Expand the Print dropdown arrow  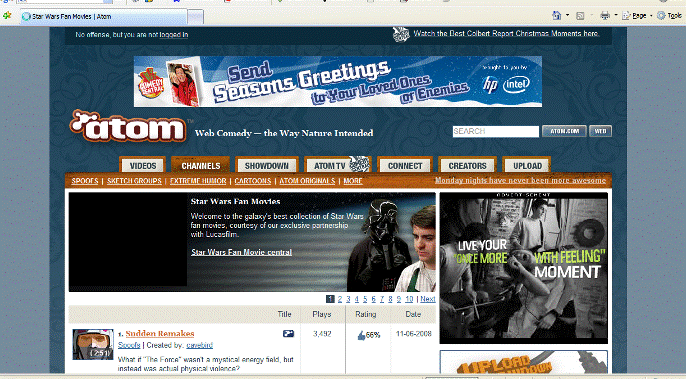click(616, 16)
